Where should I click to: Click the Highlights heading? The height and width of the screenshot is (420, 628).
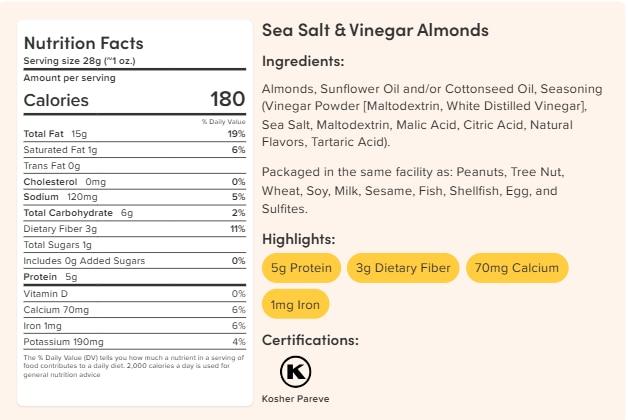pyautogui.click(x=298, y=239)
